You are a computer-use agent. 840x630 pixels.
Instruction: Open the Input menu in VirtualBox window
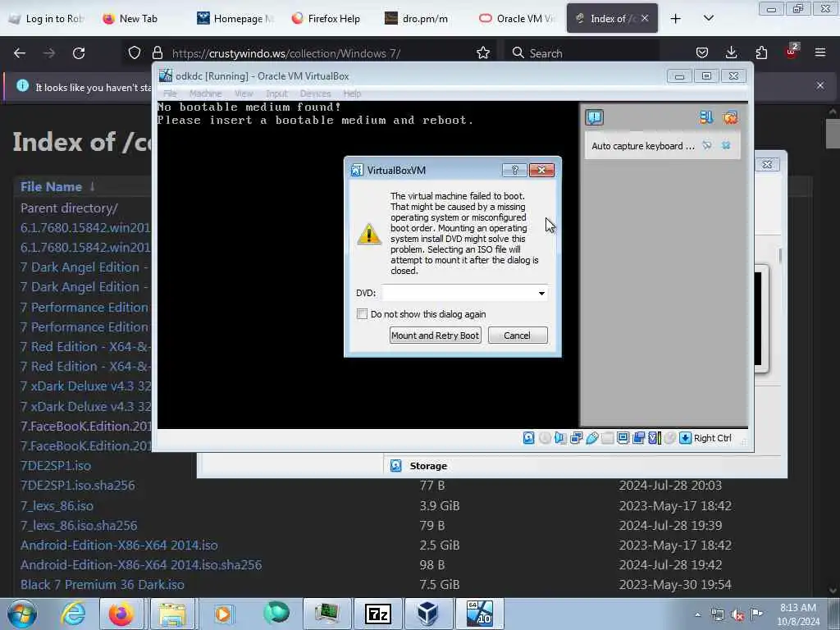point(276,94)
